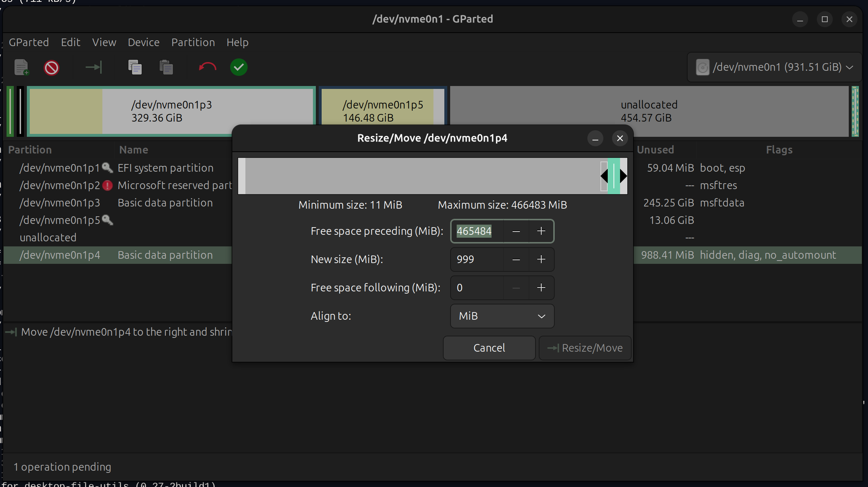Screen dimensions: 868x487
Task: Undo last operation with red arrow icon
Action: [x=207, y=67]
